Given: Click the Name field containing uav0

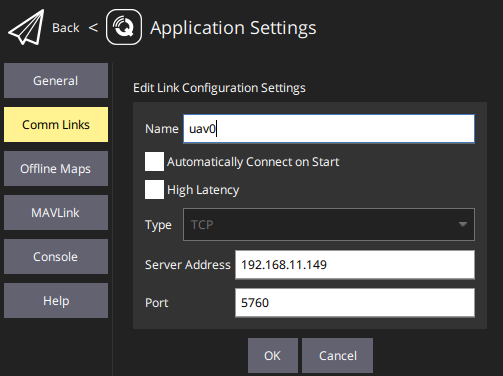Looking at the screenshot, I should click(329, 129).
